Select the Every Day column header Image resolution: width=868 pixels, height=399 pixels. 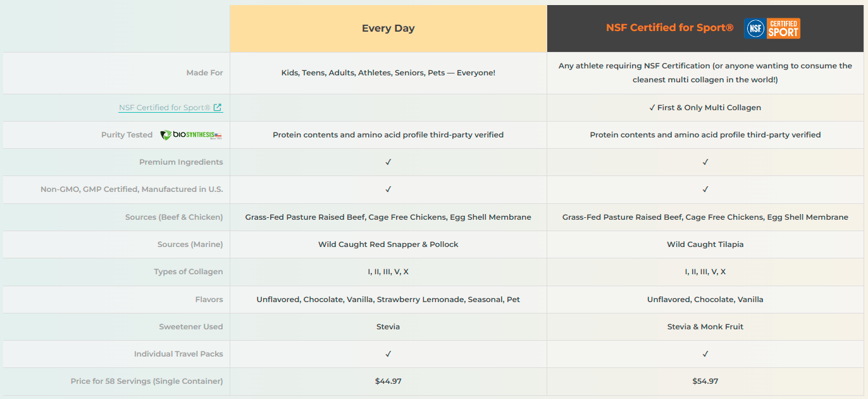tap(388, 28)
